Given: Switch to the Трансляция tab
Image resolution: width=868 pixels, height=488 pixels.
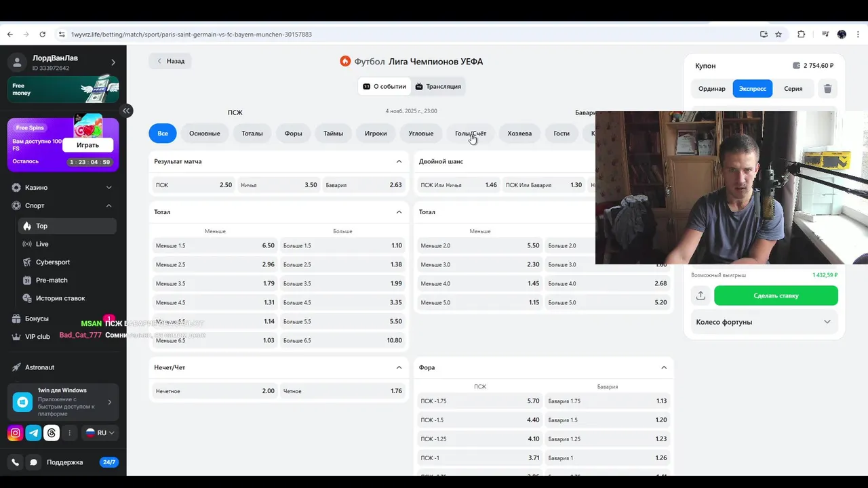Looking at the screenshot, I should click(x=438, y=87).
